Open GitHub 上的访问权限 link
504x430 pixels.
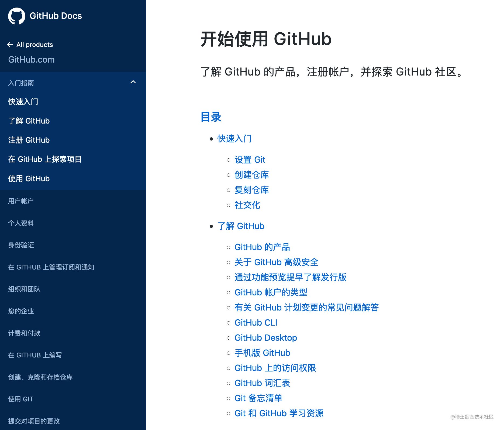tap(275, 368)
